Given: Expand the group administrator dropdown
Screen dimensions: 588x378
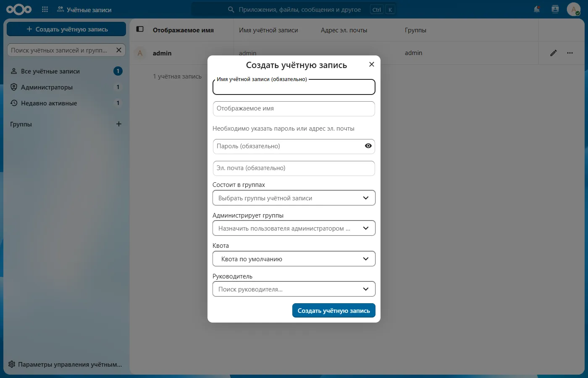Looking at the screenshot, I should (294, 228).
